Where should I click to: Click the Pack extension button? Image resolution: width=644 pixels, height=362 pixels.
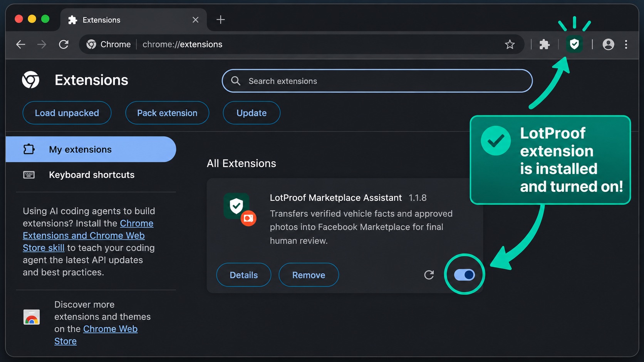point(167,113)
